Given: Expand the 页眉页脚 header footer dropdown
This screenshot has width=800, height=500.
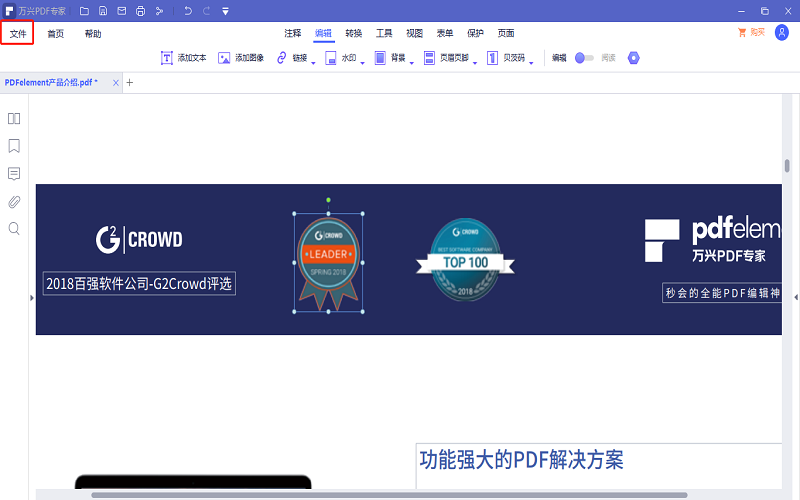Looking at the screenshot, I should pos(475,61).
